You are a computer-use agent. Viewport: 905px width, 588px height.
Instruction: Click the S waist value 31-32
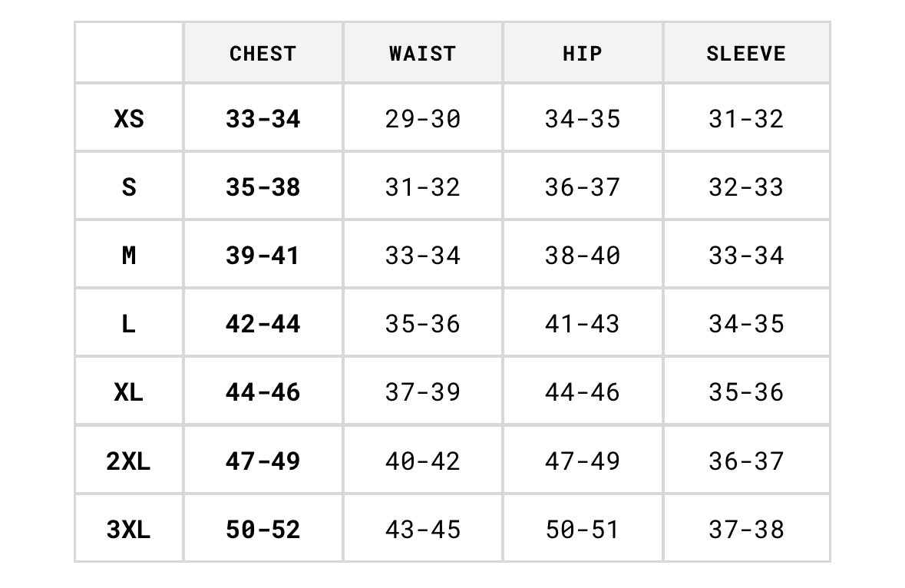coord(422,187)
